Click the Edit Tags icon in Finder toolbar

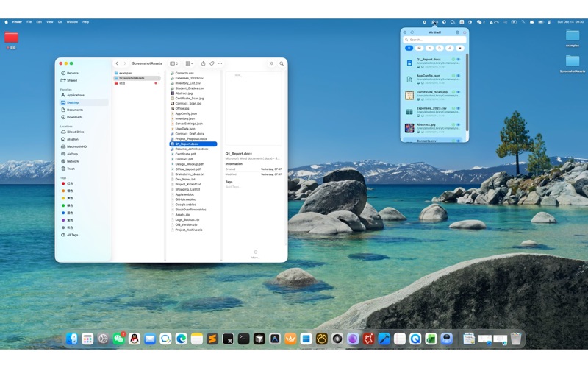[212, 63]
